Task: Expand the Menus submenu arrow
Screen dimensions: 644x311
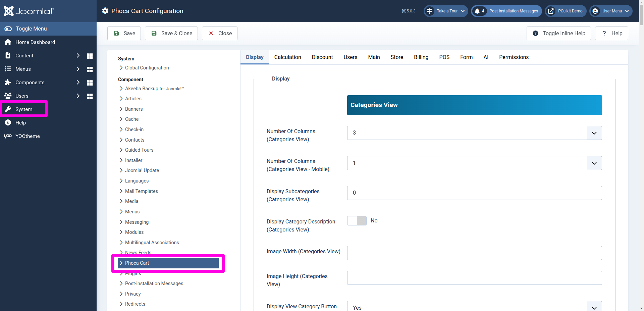Action: click(x=78, y=69)
